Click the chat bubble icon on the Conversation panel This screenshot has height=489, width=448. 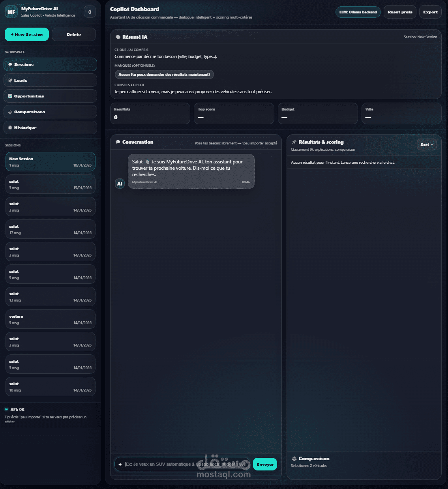pyautogui.click(x=118, y=142)
